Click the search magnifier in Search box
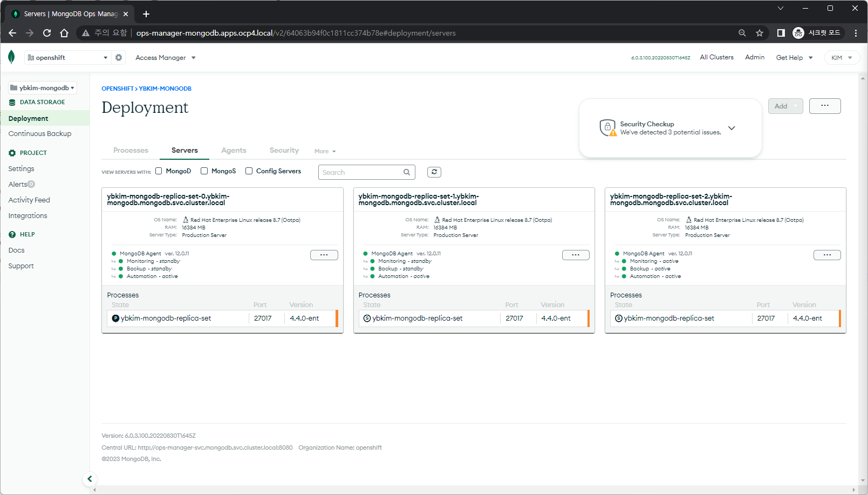 pos(407,172)
